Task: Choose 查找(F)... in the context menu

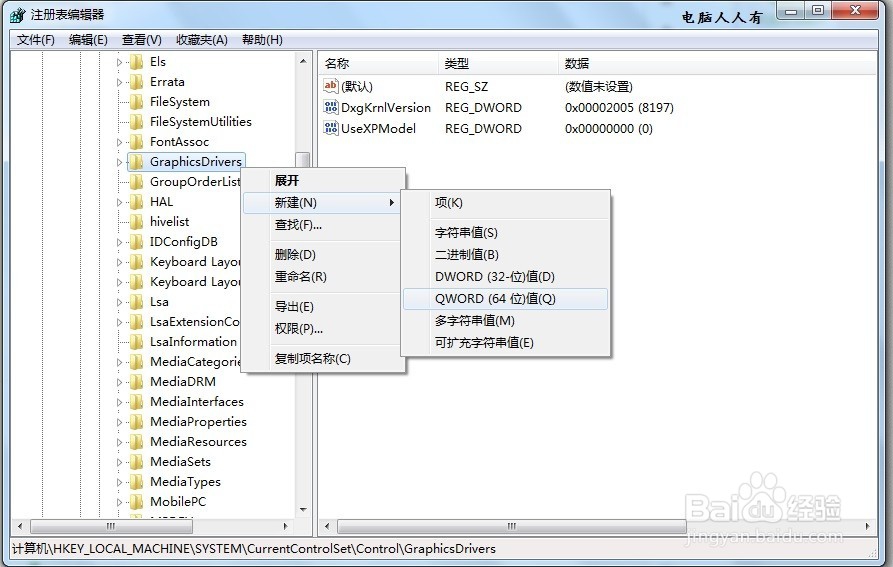Action: click(323, 225)
